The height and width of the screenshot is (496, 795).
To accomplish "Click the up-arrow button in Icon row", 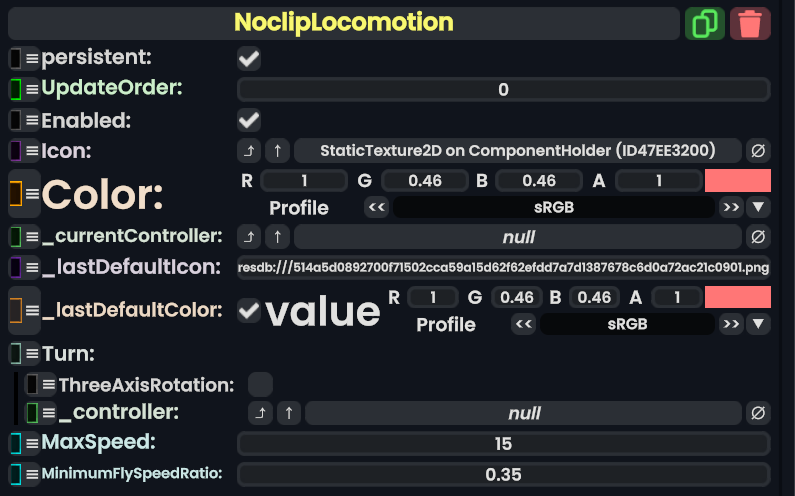I will coord(277,151).
